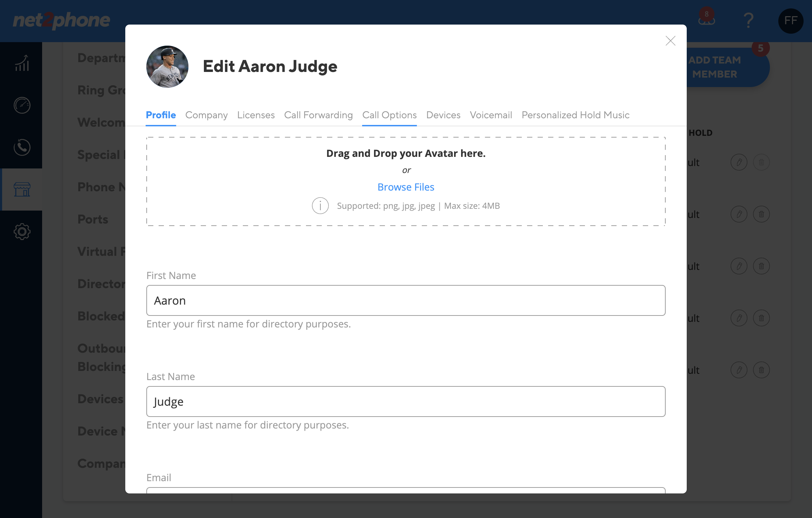
Task: Click Aaron Judge's avatar photo
Action: tap(167, 66)
